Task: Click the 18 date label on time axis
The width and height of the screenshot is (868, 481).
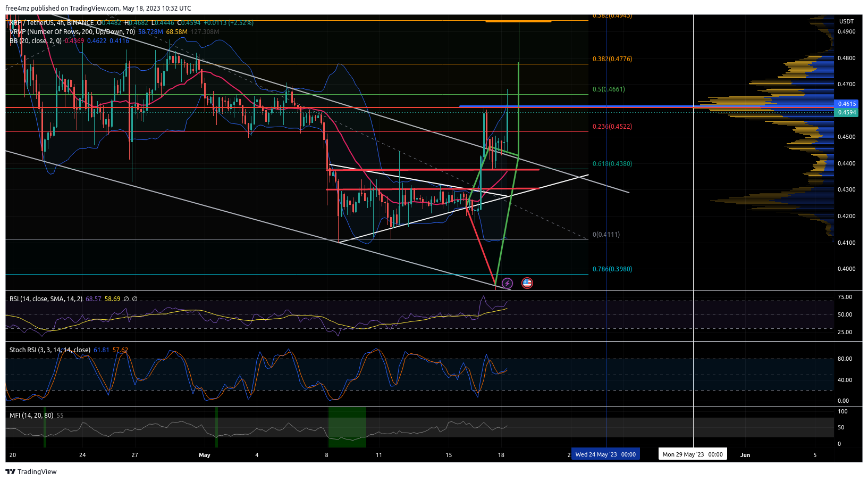Action: (501, 455)
